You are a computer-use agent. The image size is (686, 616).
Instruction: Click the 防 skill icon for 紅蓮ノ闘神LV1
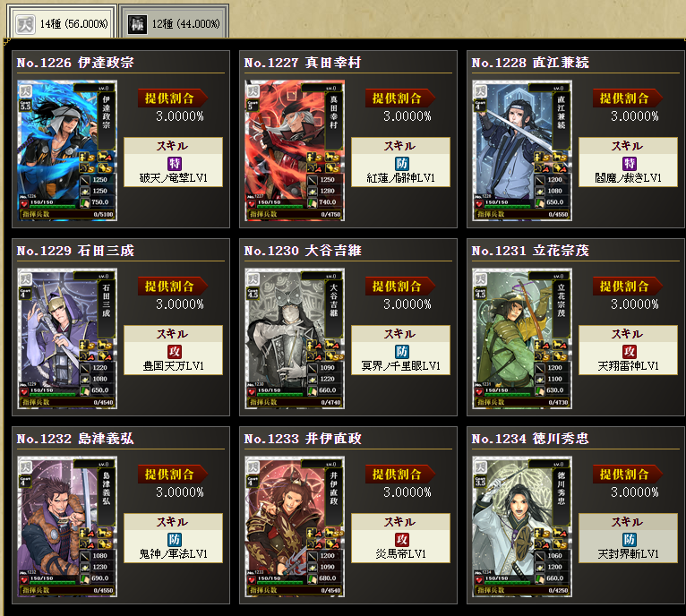point(402,164)
